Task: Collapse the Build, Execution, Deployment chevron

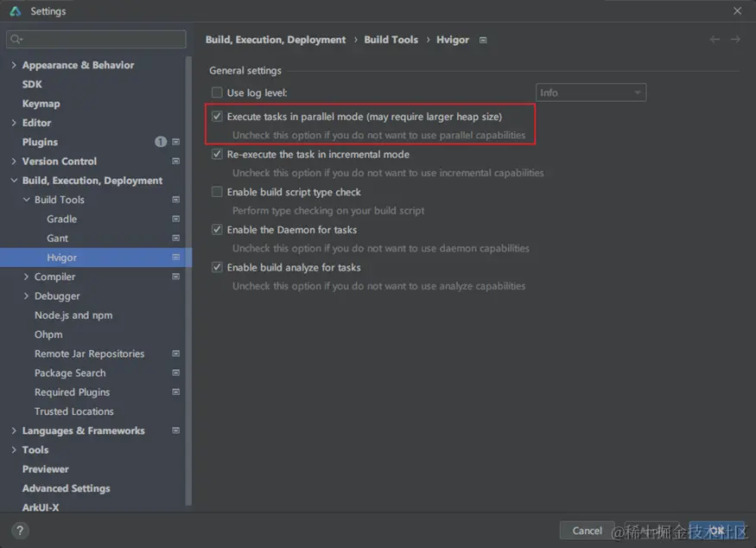Action: point(14,181)
